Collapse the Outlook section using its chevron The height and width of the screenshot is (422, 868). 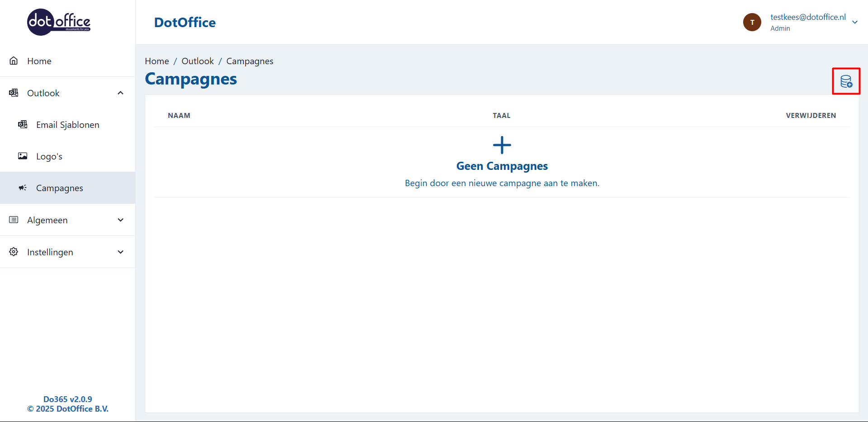pos(120,93)
